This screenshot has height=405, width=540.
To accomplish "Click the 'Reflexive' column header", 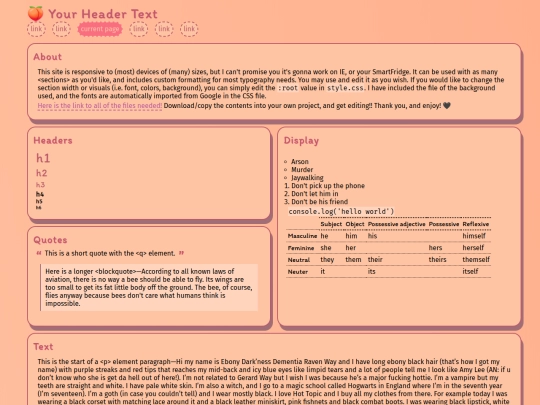I will [476, 224].
